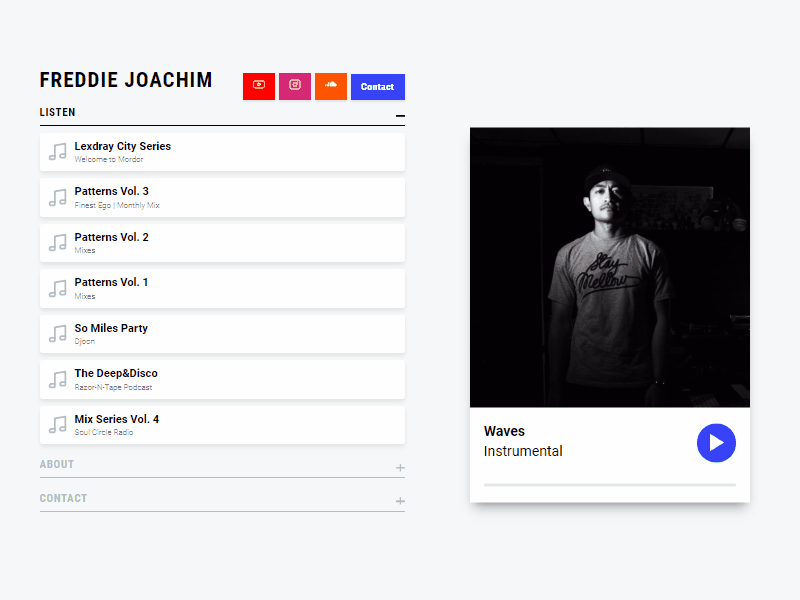Open Freddie Joachim's YouTube channel
This screenshot has width=800, height=600.
(258, 86)
